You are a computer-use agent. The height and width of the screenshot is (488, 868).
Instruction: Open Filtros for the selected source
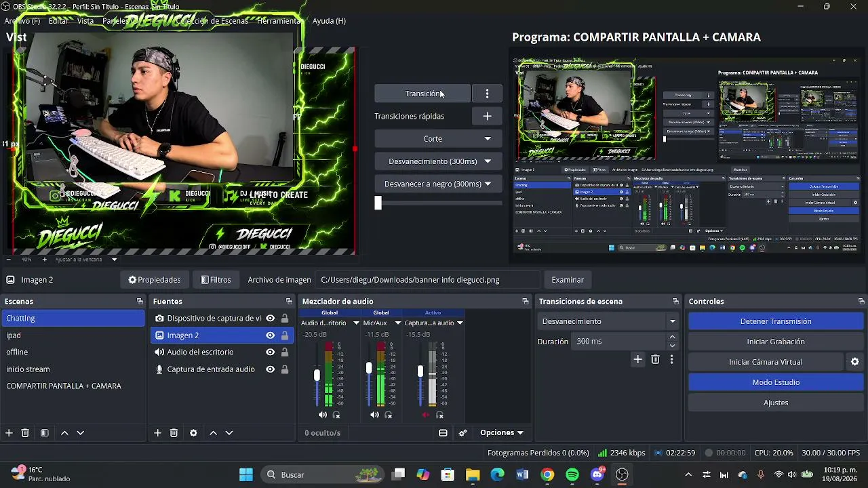click(x=216, y=280)
